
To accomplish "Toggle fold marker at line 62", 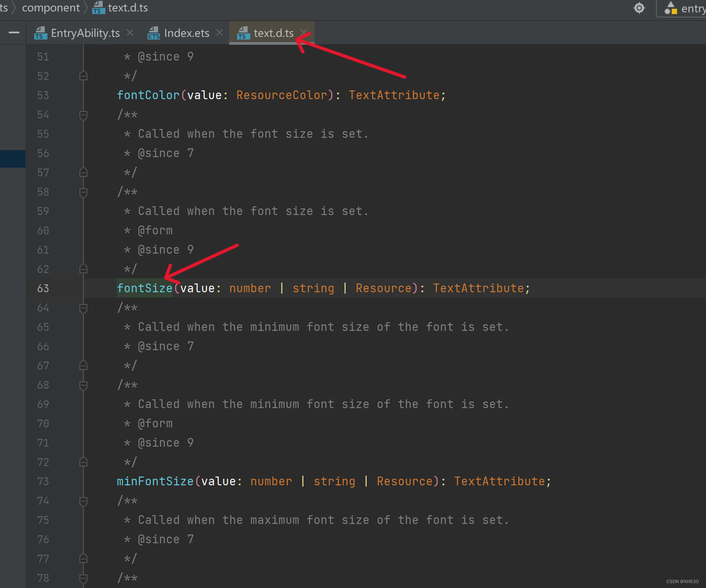I will pyautogui.click(x=83, y=269).
